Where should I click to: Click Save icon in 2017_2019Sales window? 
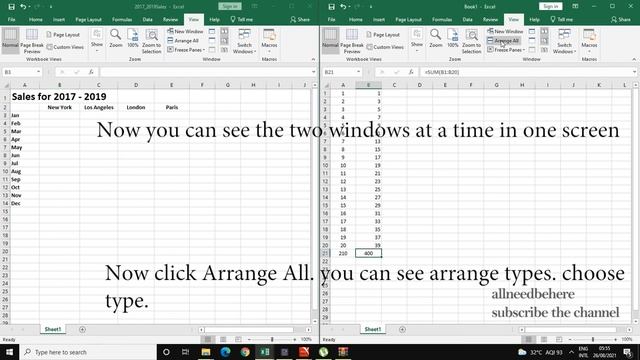11,7
